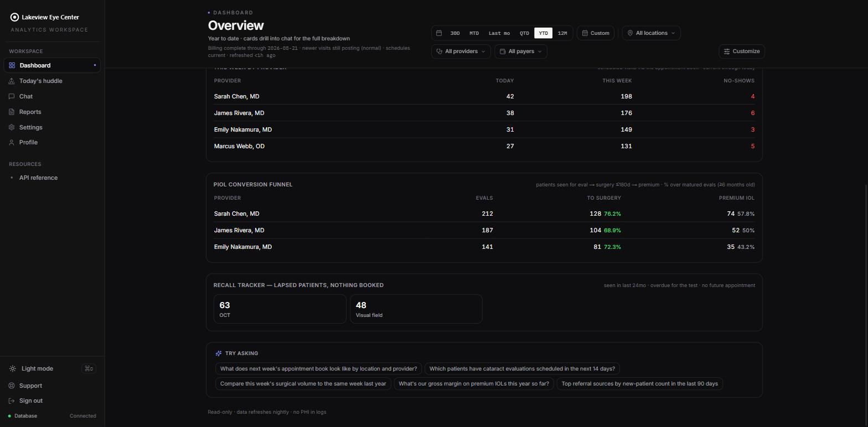Open the 48 Visual field recall card
The width and height of the screenshot is (868, 427).
(x=416, y=309)
